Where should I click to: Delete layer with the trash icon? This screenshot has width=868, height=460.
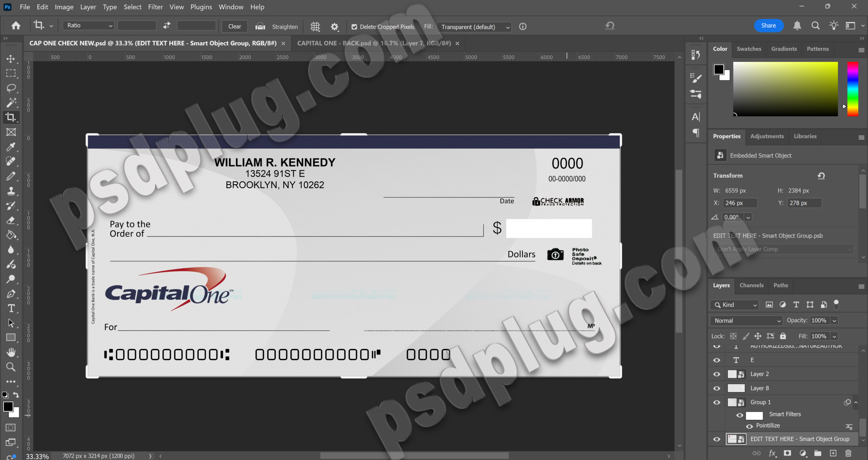coord(848,453)
